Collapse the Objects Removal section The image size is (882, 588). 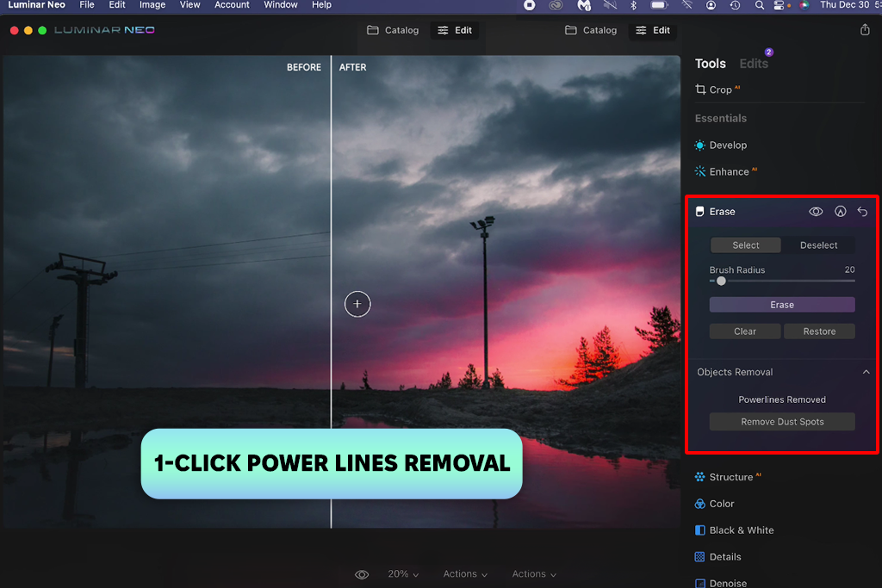(x=866, y=372)
